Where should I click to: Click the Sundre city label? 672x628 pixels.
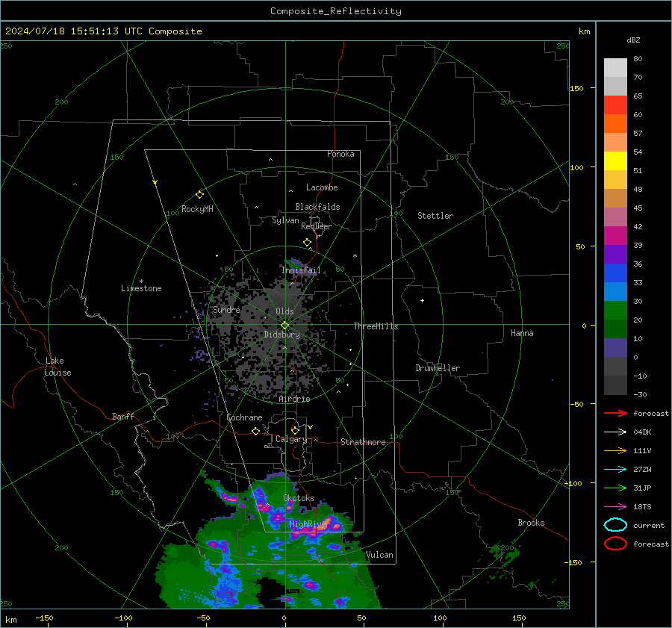coord(226,309)
